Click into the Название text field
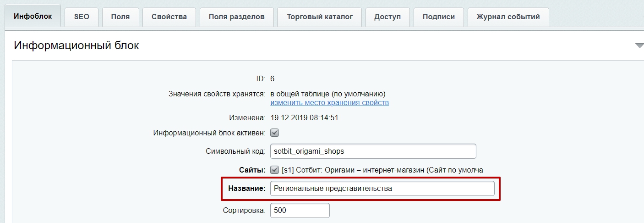 pos(382,188)
